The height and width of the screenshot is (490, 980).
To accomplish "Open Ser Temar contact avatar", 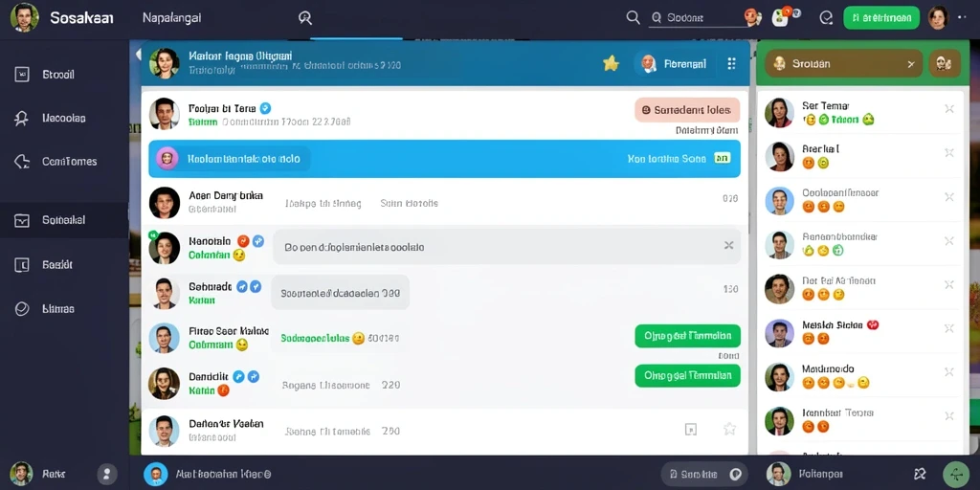I will (779, 113).
